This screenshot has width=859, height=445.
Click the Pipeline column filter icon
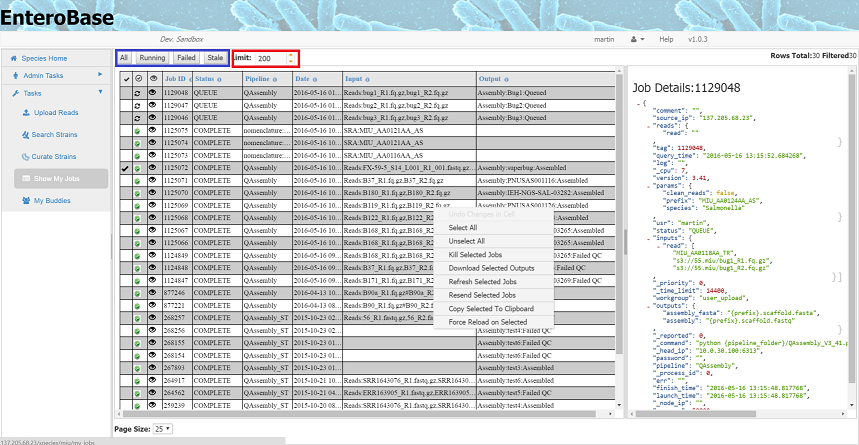tap(274, 80)
